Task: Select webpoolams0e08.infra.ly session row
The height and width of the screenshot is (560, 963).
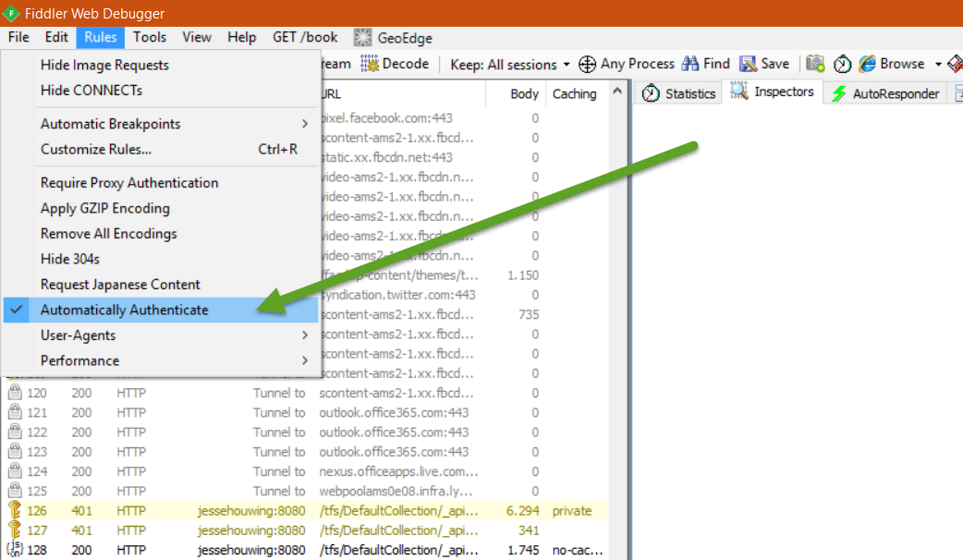Action: 307,491
